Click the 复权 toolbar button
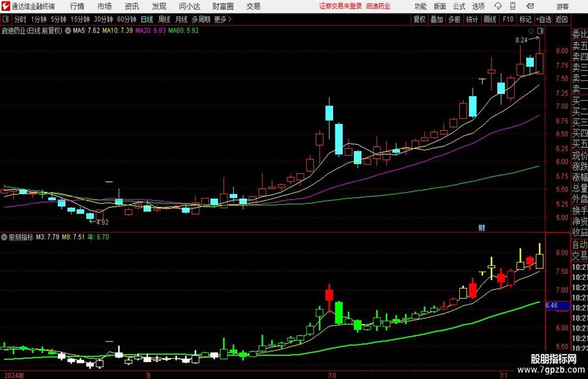Image resolution: width=588 pixels, height=379 pixels. [419, 19]
